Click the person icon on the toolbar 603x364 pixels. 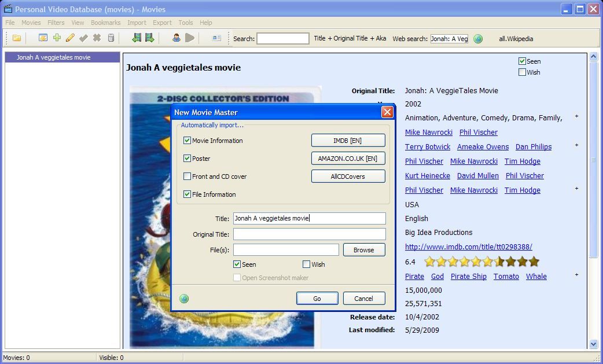[176, 39]
